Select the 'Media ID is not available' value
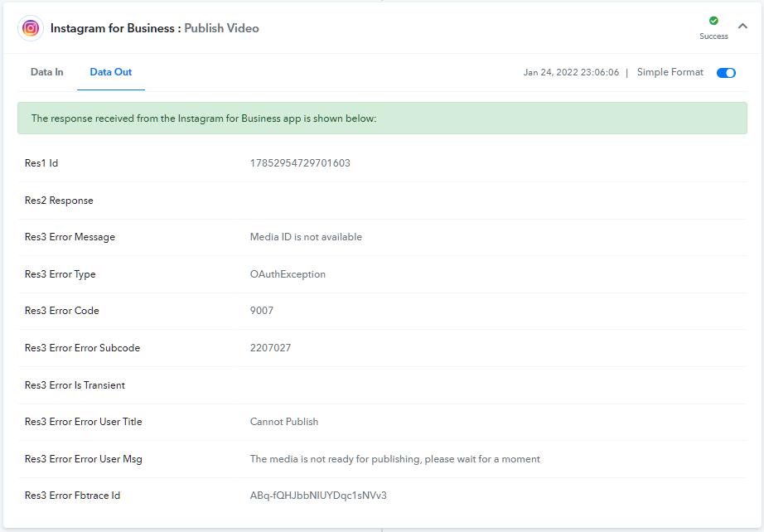 tap(306, 237)
